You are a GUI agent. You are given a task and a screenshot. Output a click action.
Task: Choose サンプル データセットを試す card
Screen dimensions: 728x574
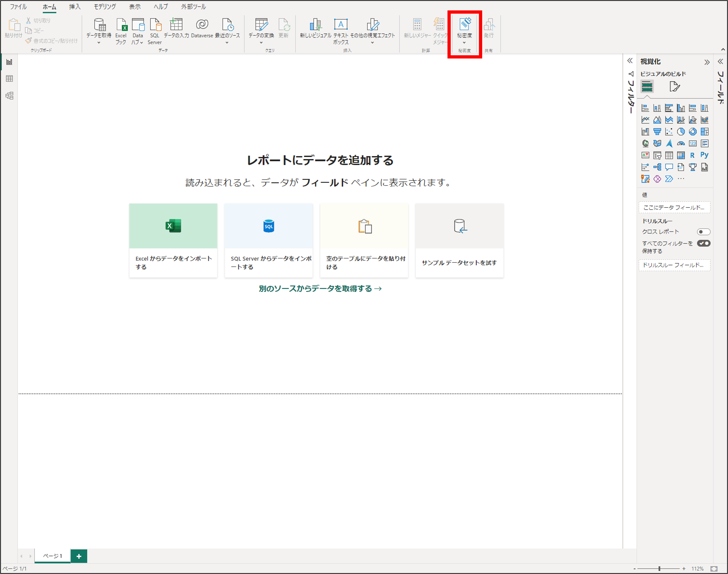click(459, 240)
